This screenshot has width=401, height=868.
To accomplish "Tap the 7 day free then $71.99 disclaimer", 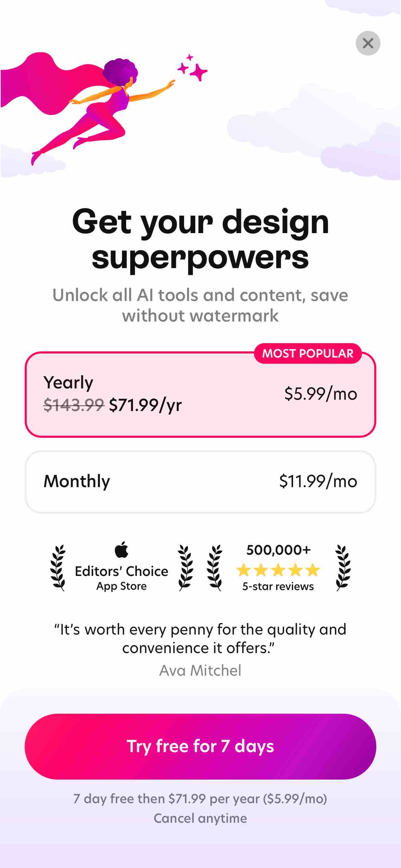I will click(x=200, y=799).
